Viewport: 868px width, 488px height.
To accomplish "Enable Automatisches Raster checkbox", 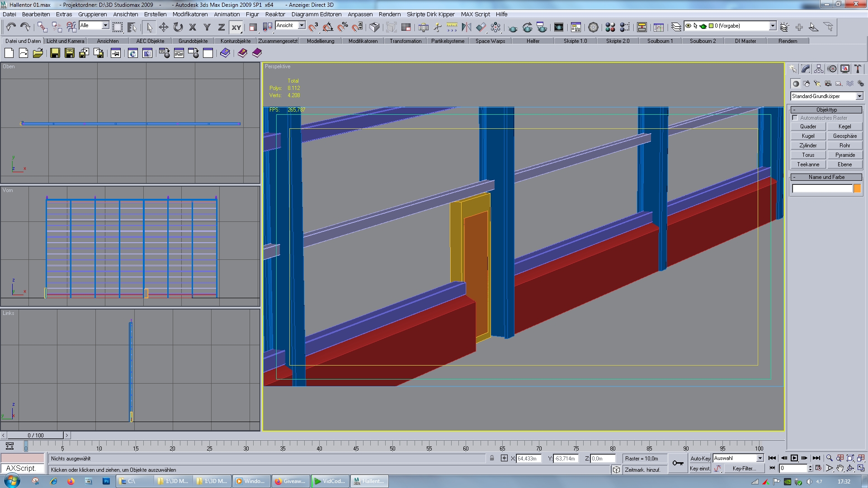I will click(x=795, y=117).
